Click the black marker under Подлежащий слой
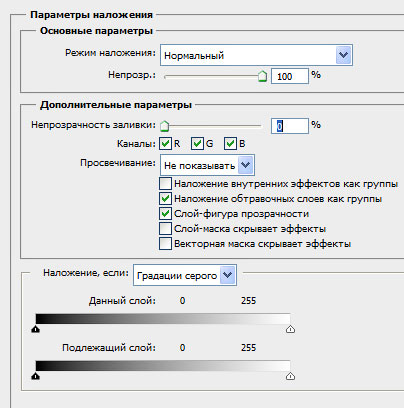The height and width of the screenshot is (408, 404). click(x=36, y=376)
